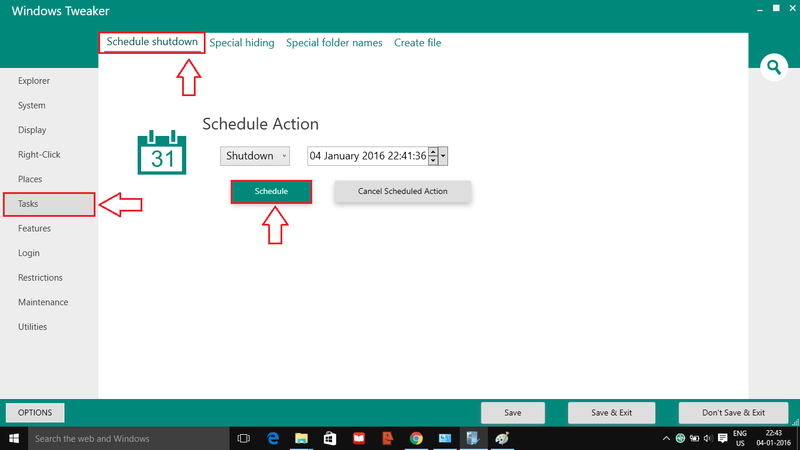The image size is (800, 450).
Task: Click the date and time field
Action: (368, 156)
